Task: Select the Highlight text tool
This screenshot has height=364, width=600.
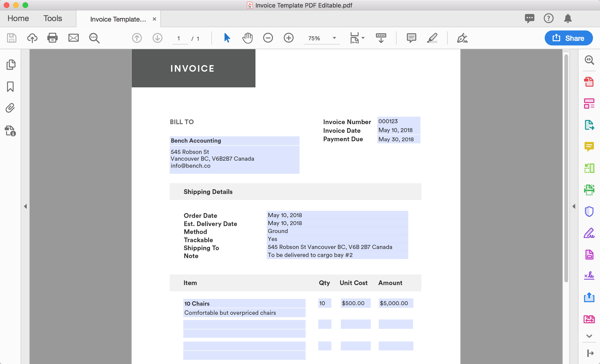Action: coord(432,38)
